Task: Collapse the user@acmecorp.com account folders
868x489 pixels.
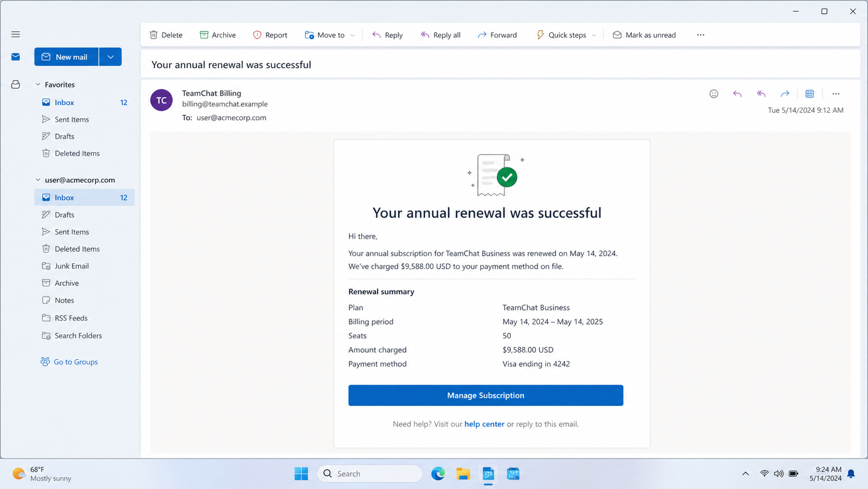Action: 38,180
